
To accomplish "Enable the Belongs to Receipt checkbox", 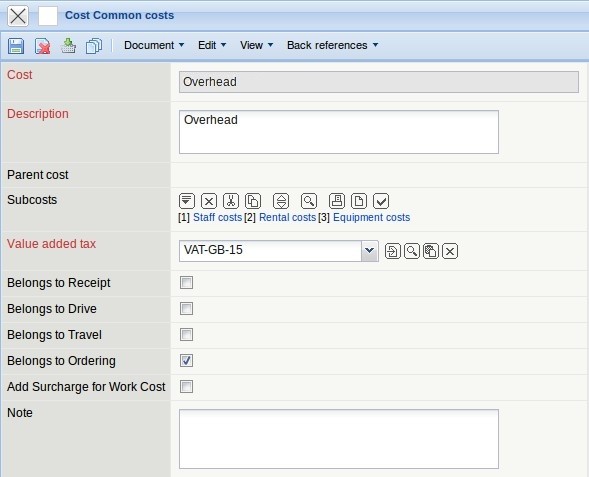I will (x=186, y=282).
